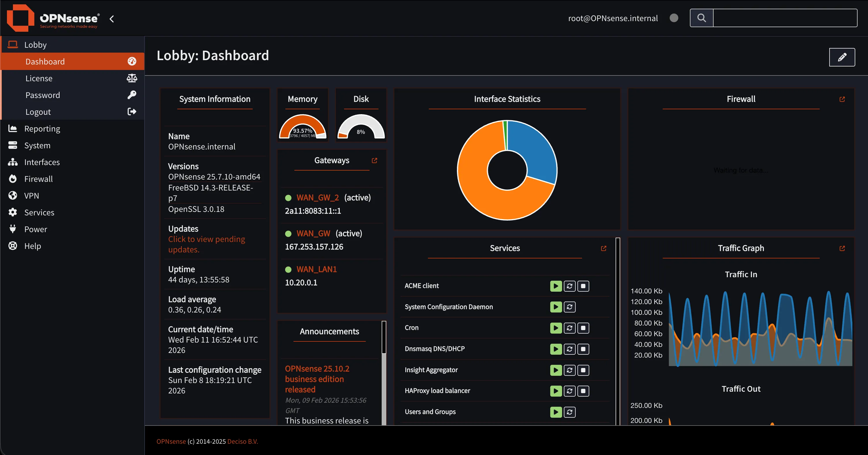Click the Logout icon
This screenshot has width=868, height=455.
tap(132, 112)
